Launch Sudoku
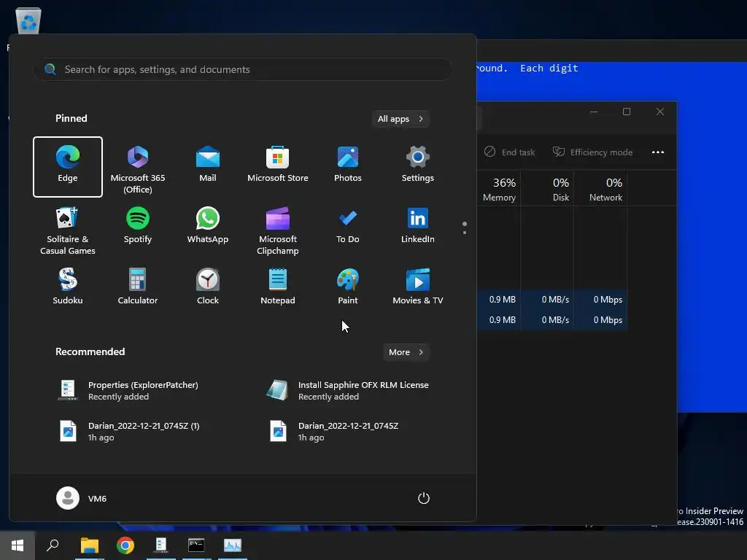The width and height of the screenshot is (747, 560). (68, 287)
